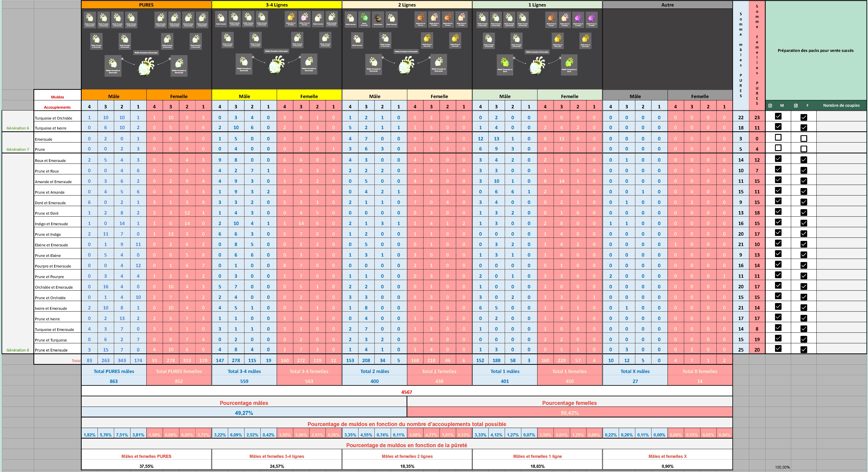This screenshot has height=472, width=868.
Task: Toggle M checkbox for Prune et Ebène
Action: click(778, 253)
